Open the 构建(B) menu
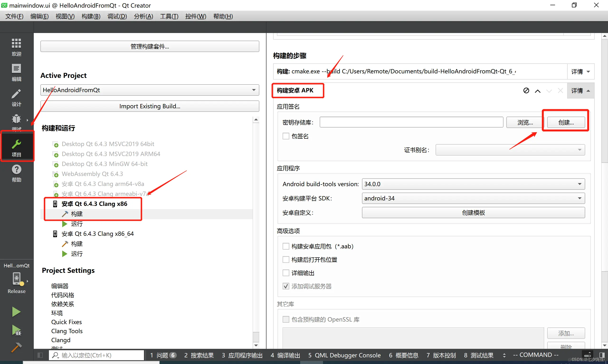 pyautogui.click(x=91, y=16)
